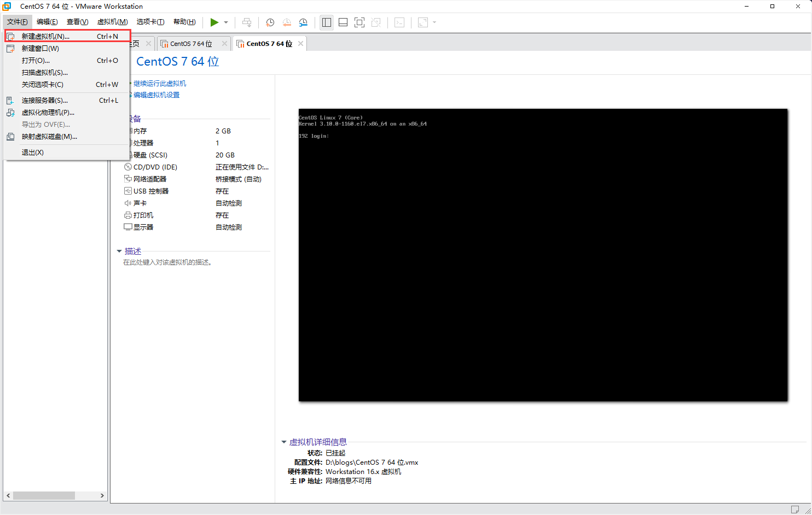Click the USB 控制器 device icon
This screenshot has height=515, width=812.
pos(127,191)
